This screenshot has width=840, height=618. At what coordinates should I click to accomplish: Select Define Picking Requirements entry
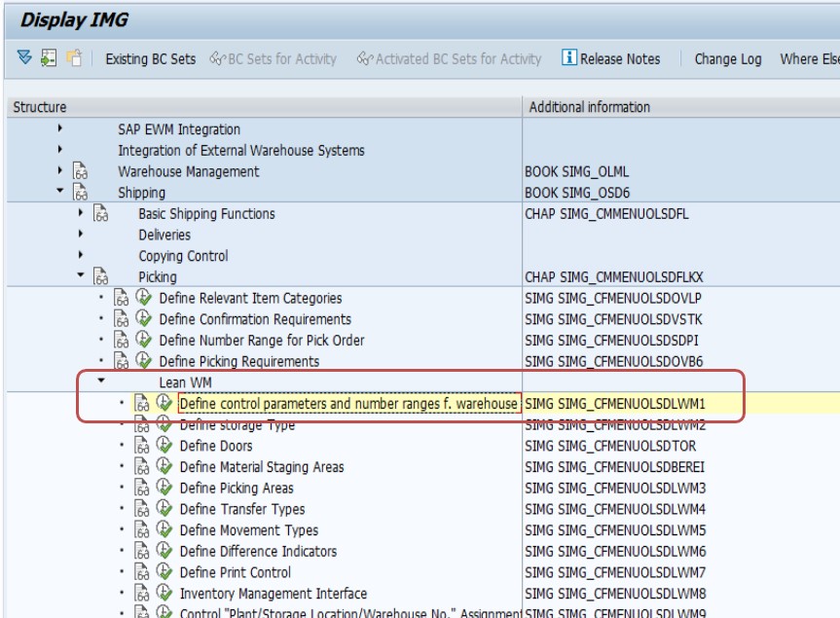[x=238, y=361]
